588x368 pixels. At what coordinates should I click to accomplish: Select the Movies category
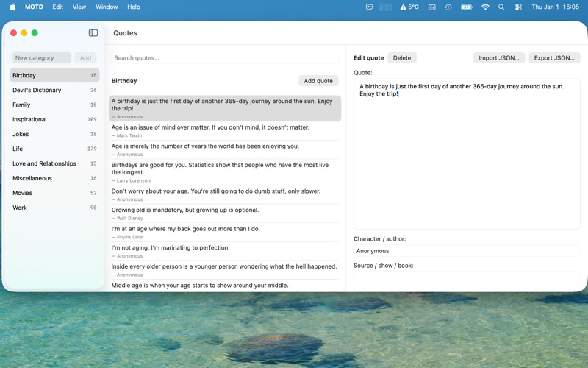point(54,193)
